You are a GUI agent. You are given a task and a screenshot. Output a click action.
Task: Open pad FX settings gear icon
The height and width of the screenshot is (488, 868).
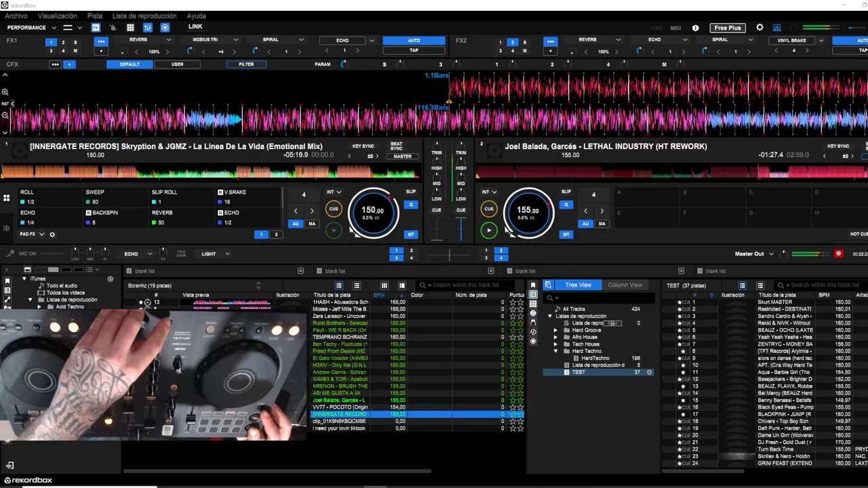click(52, 235)
